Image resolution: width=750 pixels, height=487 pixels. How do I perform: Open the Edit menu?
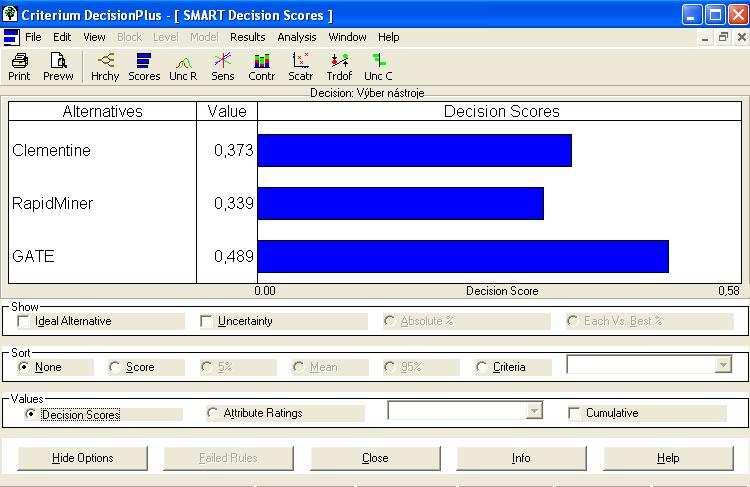(x=62, y=37)
